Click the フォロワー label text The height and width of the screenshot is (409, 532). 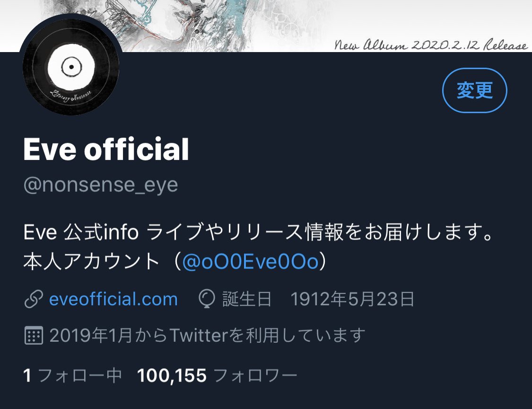click(x=255, y=376)
